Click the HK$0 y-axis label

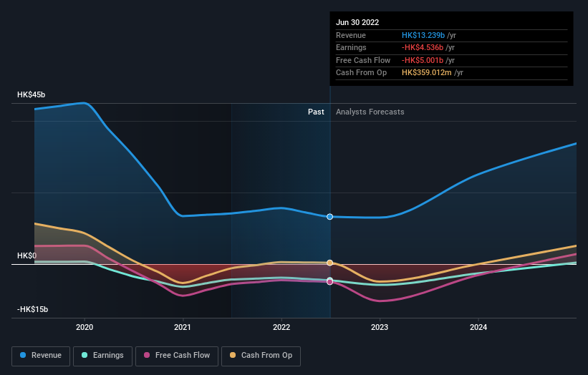(27, 256)
